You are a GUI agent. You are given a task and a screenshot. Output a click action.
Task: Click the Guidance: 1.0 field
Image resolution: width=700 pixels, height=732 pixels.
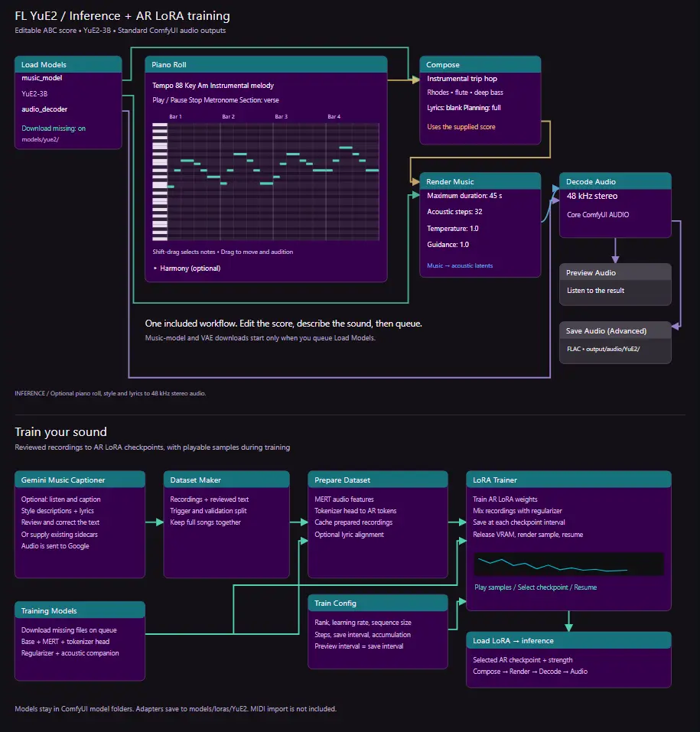[x=448, y=245]
